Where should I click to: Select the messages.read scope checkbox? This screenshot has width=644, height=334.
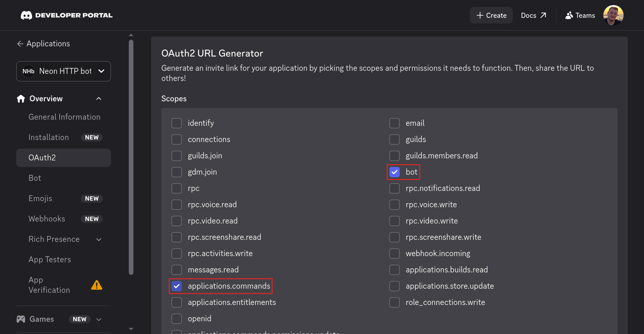177,270
